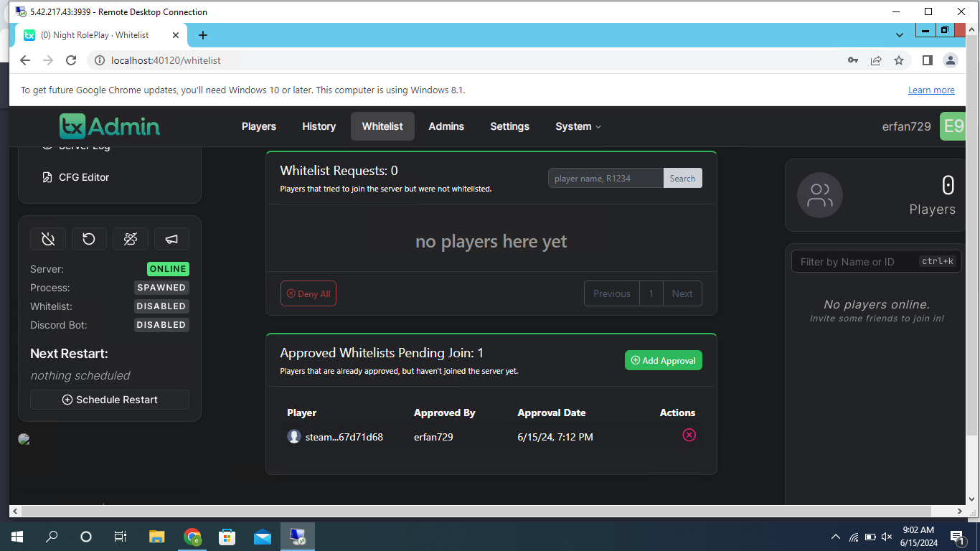Click the stop server power icon
This screenshot has height=551, width=980.
48,239
